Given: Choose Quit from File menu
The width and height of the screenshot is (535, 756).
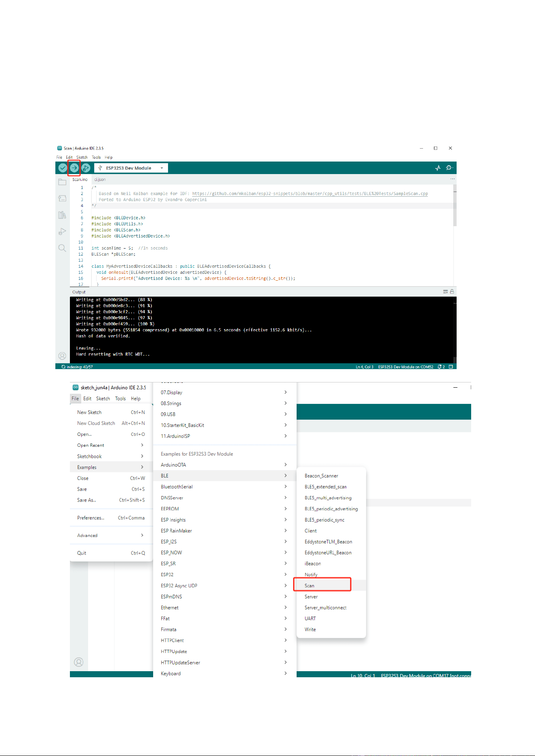Looking at the screenshot, I should click(x=111, y=553).
